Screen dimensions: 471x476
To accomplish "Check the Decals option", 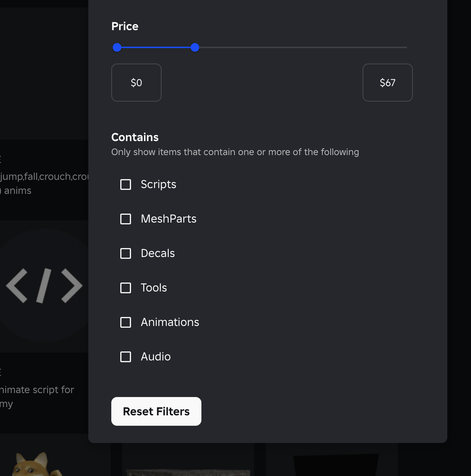I will [x=126, y=253].
